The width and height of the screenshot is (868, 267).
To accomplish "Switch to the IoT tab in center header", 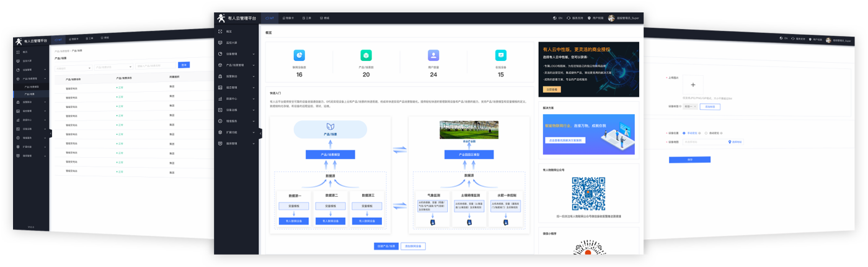I will click(x=270, y=18).
